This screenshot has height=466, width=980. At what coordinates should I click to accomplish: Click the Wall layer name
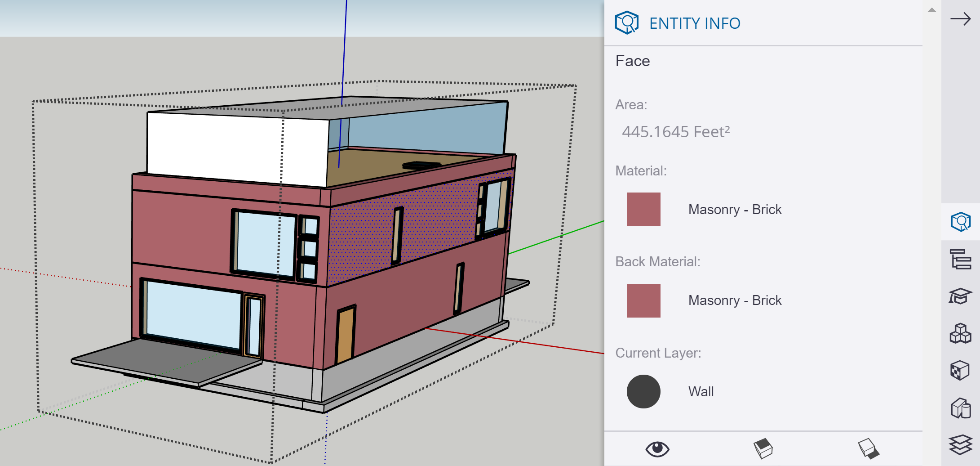[x=701, y=392]
